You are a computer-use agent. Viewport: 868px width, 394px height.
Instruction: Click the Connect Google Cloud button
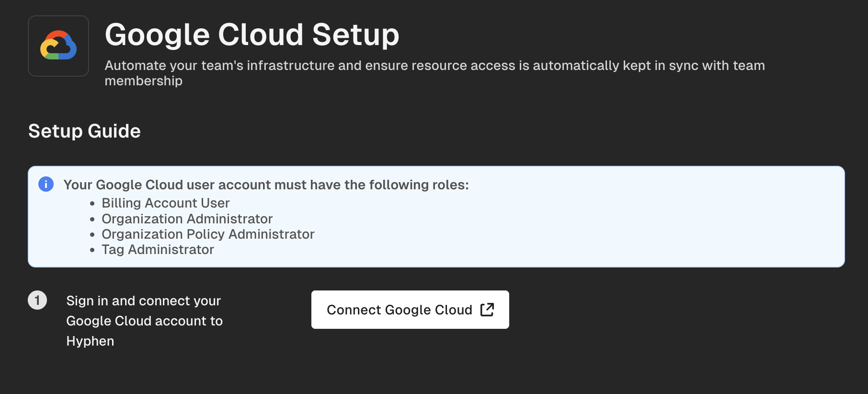pos(410,310)
